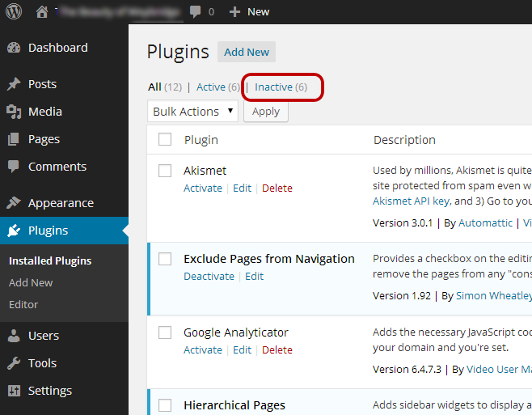The height and width of the screenshot is (415, 532).
Task: Delete the Akismet plugin
Action: click(x=277, y=188)
